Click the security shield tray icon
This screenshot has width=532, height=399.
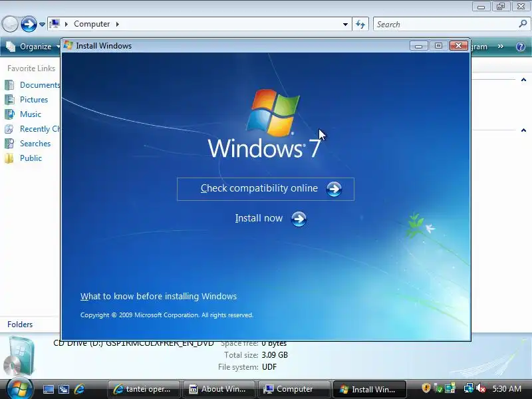click(426, 388)
